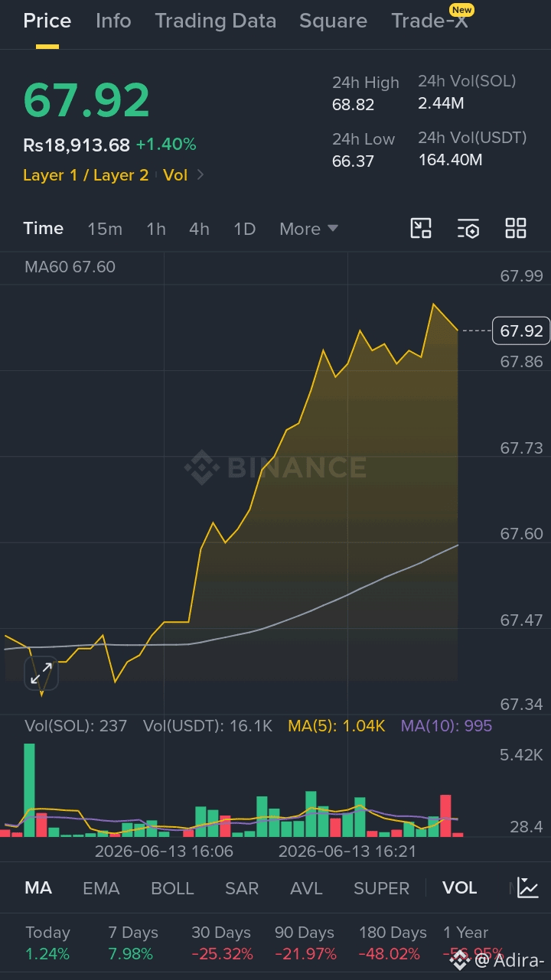
Task: Tap the MA60 67.60 indicator label
Action: [x=70, y=267]
